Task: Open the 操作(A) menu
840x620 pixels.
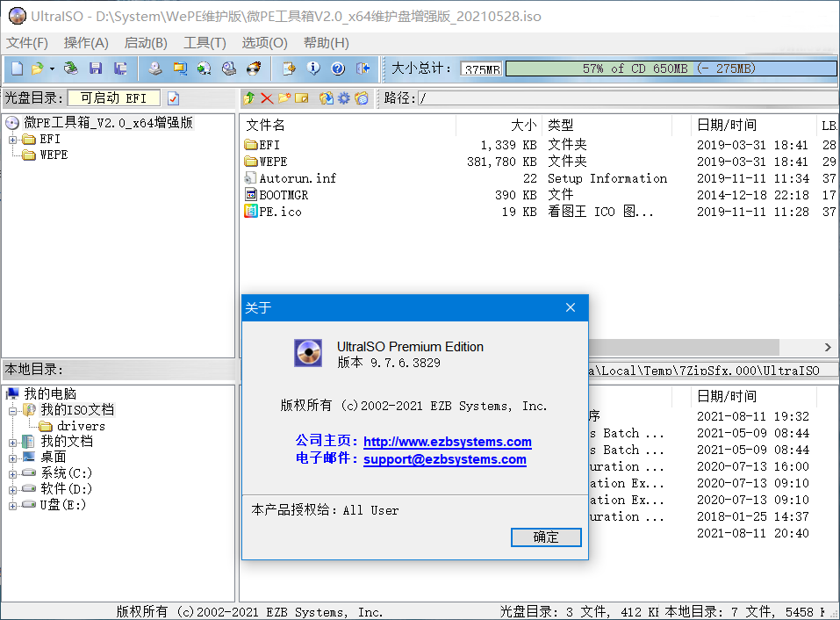Action: click(86, 43)
